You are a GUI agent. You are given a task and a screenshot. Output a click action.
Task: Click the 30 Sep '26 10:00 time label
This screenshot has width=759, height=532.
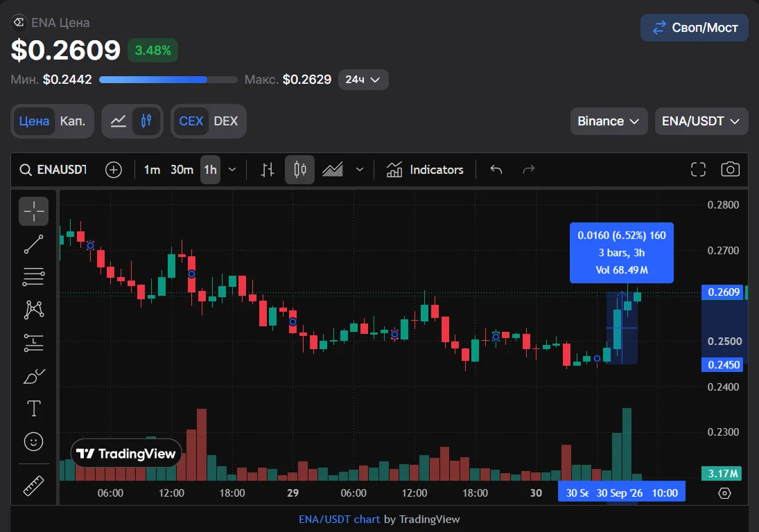point(637,493)
